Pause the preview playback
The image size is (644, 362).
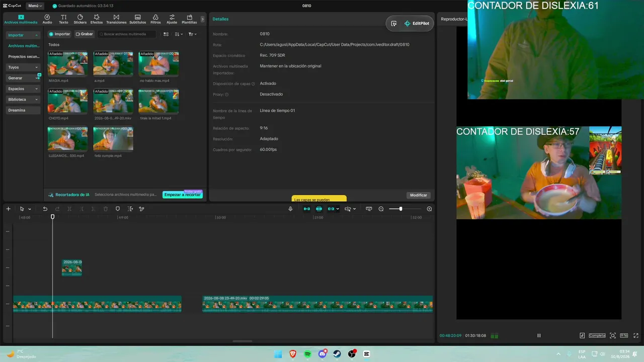coord(539,335)
